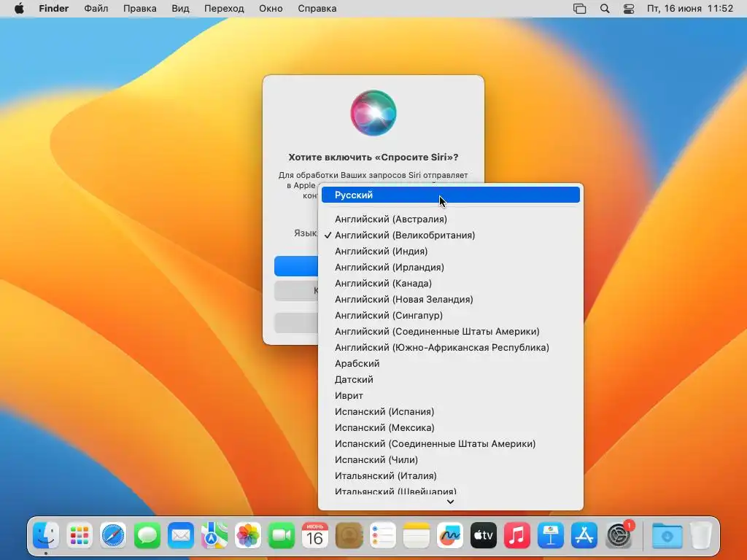747x560 pixels.
Task: Open Music app in Dock
Action: click(517, 536)
